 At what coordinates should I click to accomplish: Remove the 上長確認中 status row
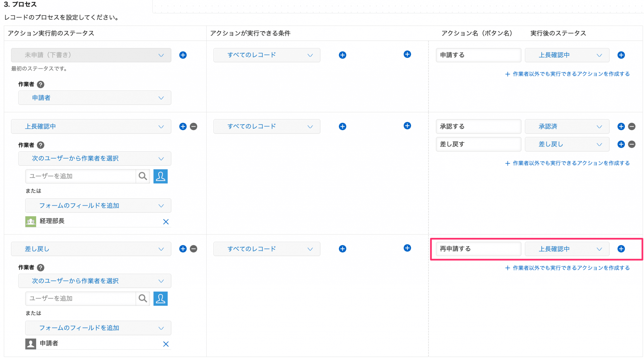point(194,126)
